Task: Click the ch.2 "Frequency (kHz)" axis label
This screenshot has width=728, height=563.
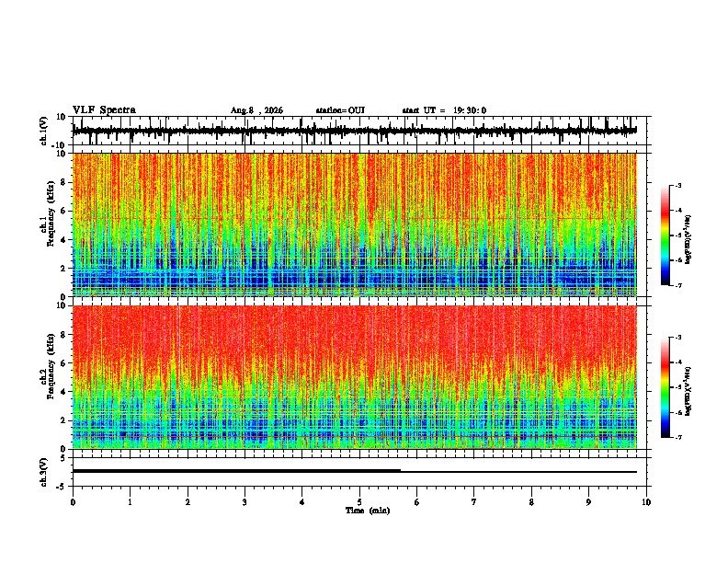Action: tap(51, 366)
